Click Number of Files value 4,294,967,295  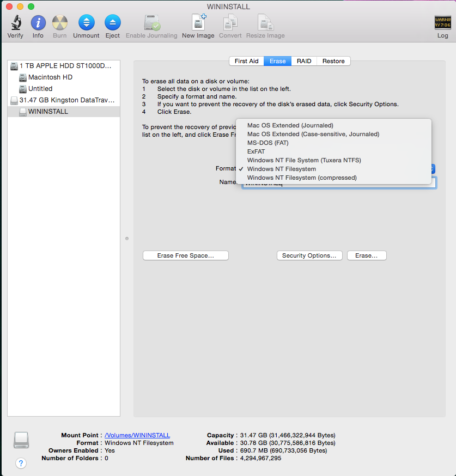coord(260,458)
